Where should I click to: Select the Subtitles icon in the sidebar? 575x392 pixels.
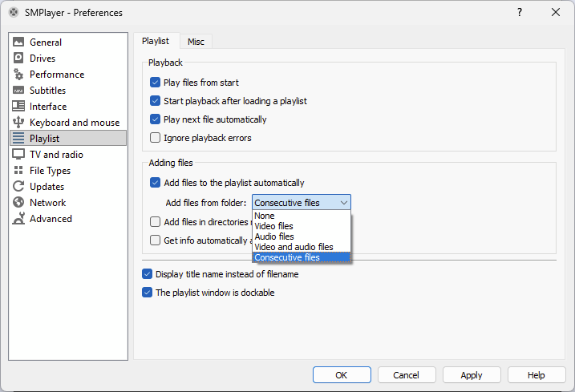[18, 91]
